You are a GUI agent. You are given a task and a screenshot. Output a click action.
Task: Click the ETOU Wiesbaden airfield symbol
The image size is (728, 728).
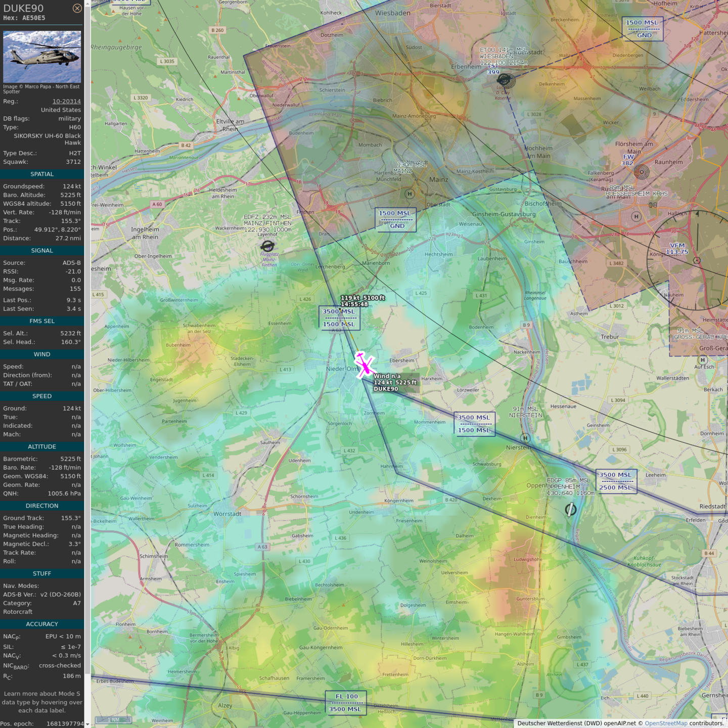point(505,80)
